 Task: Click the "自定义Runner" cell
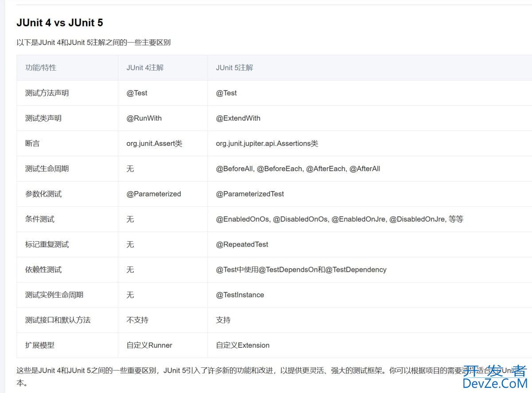tap(149, 346)
